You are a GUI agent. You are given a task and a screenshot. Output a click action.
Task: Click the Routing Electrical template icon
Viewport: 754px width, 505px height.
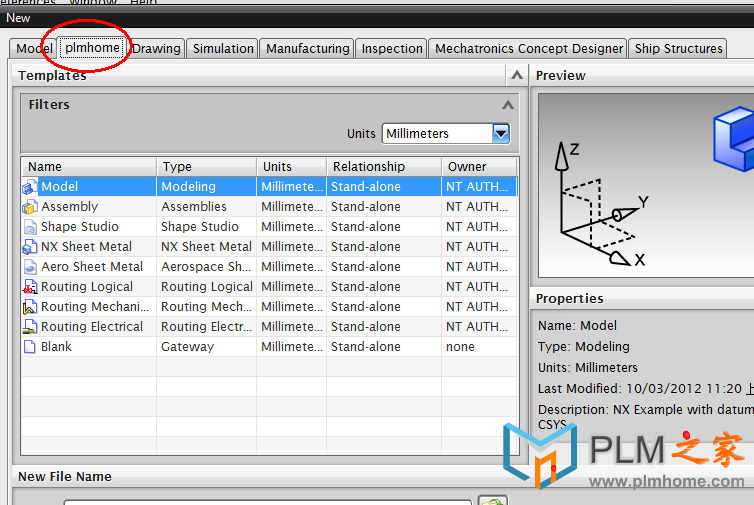click(30, 327)
